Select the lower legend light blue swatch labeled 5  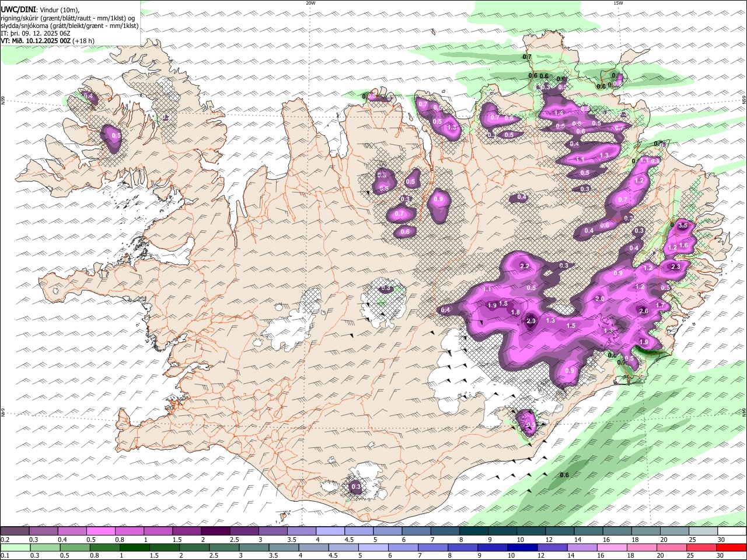[x=372, y=548]
